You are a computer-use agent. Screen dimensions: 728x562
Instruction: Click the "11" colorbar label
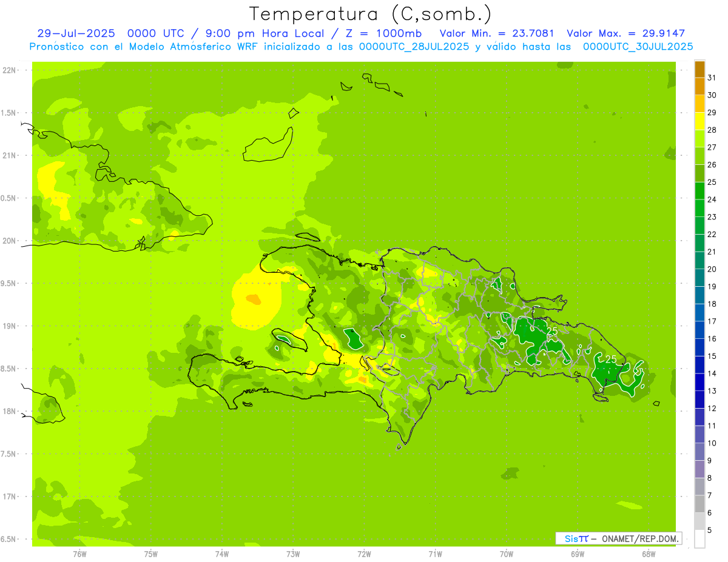[712, 426]
